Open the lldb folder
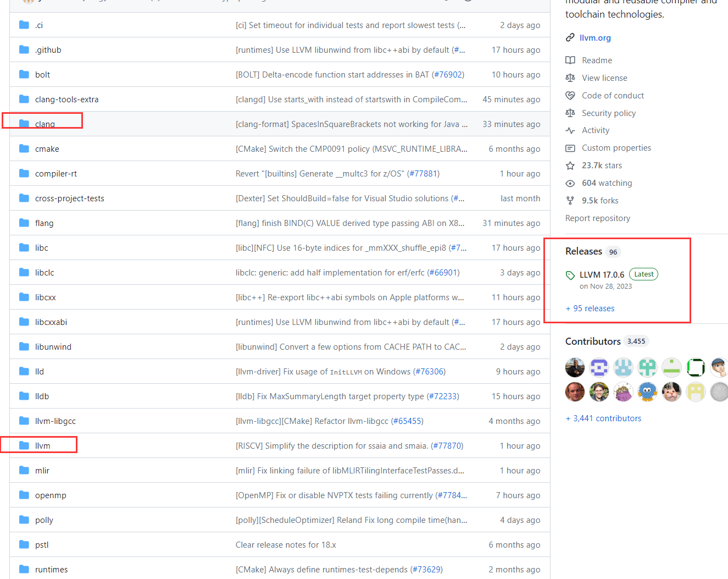 click(x=42, y=396)
